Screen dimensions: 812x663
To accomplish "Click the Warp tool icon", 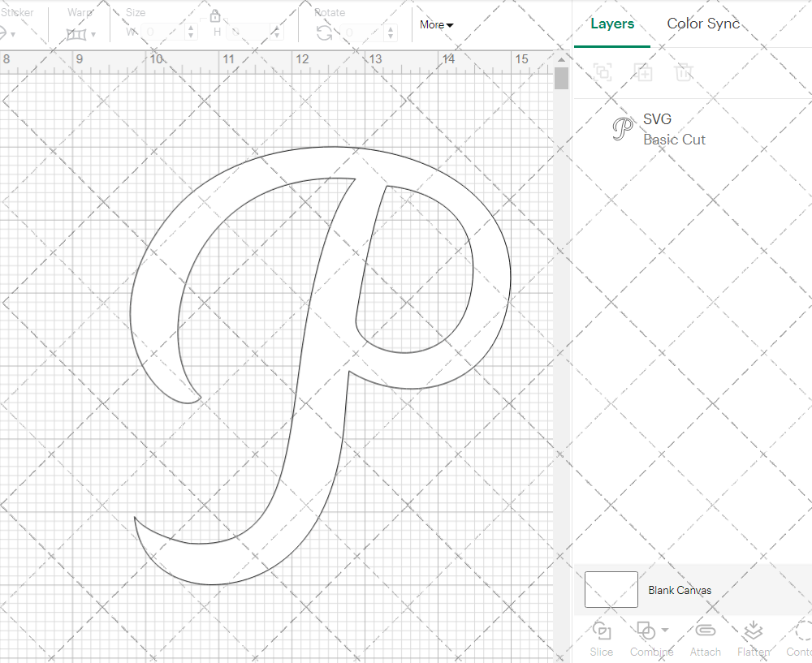I will [76, 35].
